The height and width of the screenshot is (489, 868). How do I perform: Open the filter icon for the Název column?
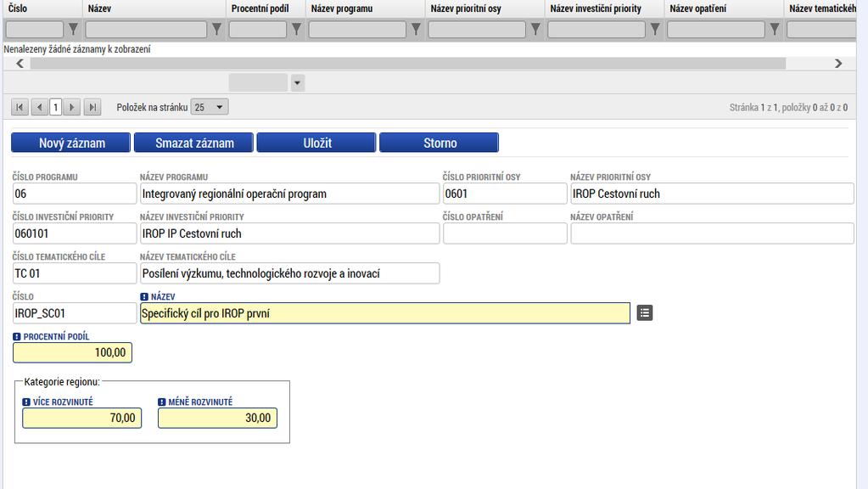(x=217, y=30)
